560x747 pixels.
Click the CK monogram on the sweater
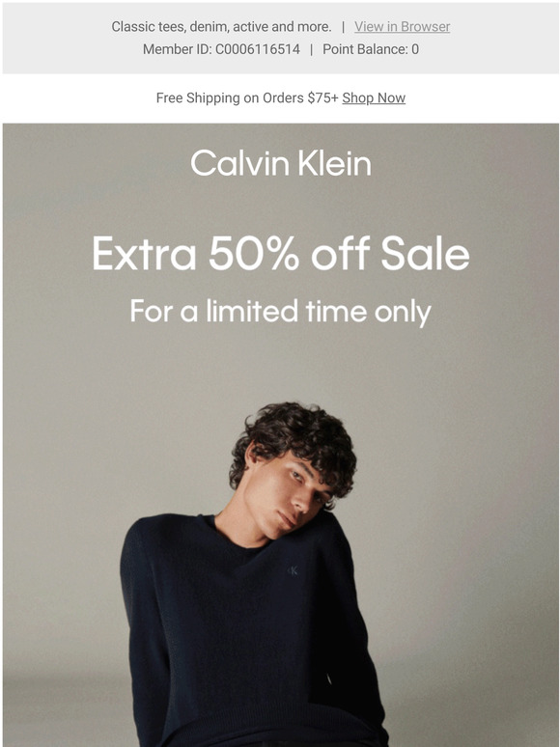click(293, 570)
